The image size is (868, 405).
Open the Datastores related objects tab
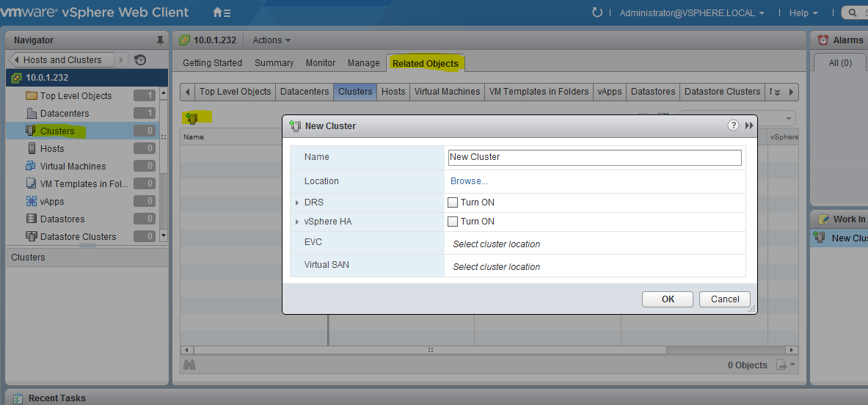point(653,92)
